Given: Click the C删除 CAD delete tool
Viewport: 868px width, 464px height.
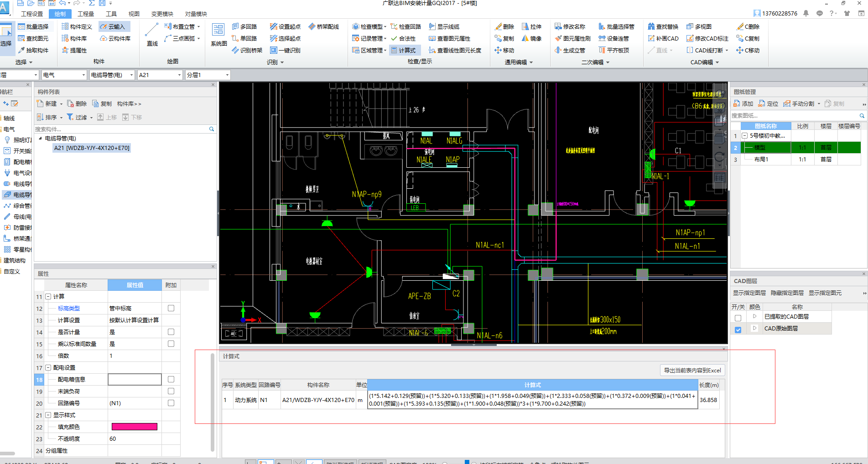Looking at the screenshot, I should [x=748, y=26].
